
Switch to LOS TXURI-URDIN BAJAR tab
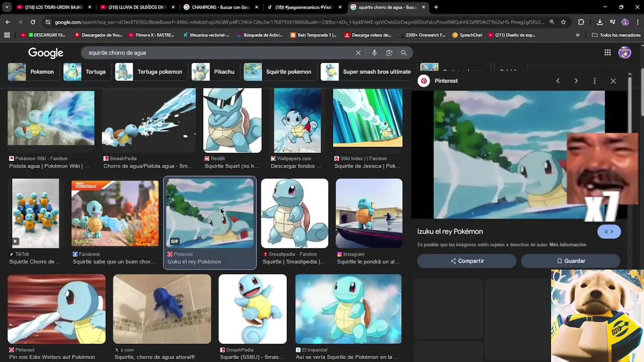click(x=53, y=7)
